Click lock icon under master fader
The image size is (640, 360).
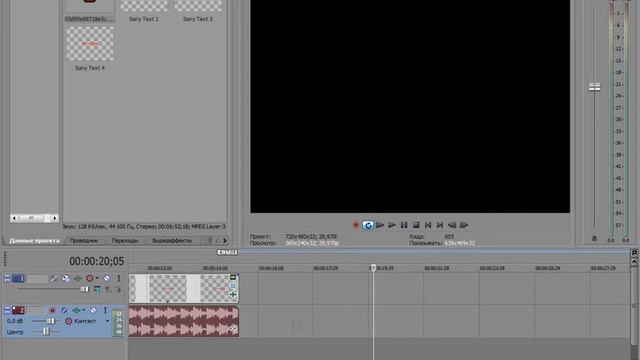tap(594, 238)
